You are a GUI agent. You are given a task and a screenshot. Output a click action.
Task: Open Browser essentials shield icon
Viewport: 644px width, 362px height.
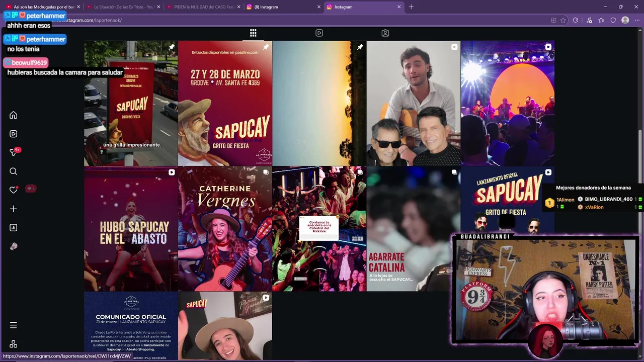point(613,20)
